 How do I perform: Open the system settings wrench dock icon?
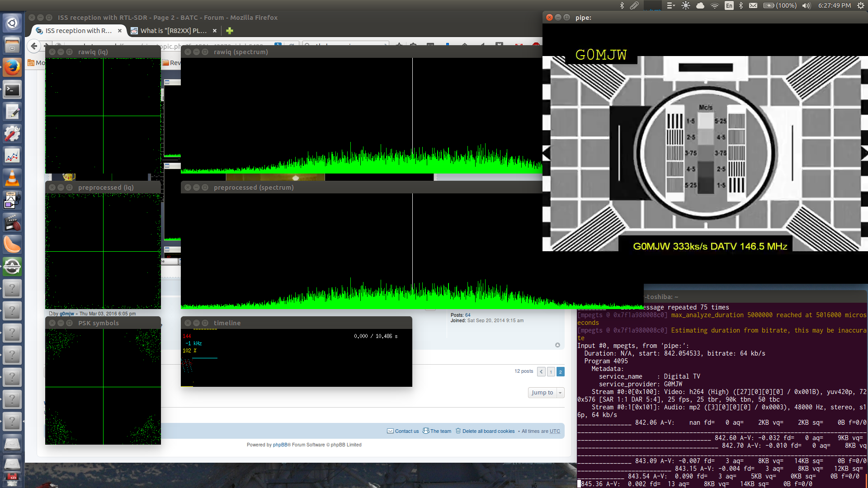click(x=12, y=134)
